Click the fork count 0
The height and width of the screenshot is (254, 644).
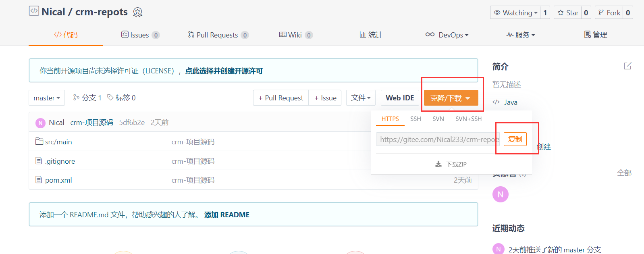tap(628, 12)
